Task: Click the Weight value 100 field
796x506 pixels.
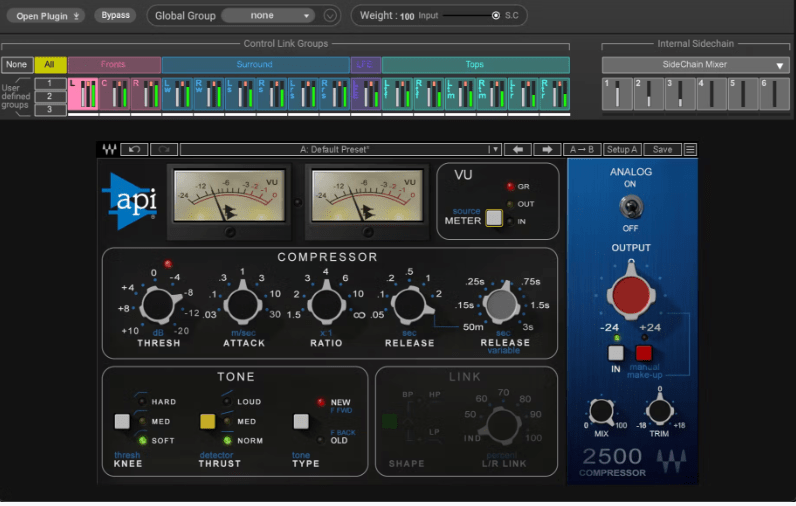Action: pos(407,16)
